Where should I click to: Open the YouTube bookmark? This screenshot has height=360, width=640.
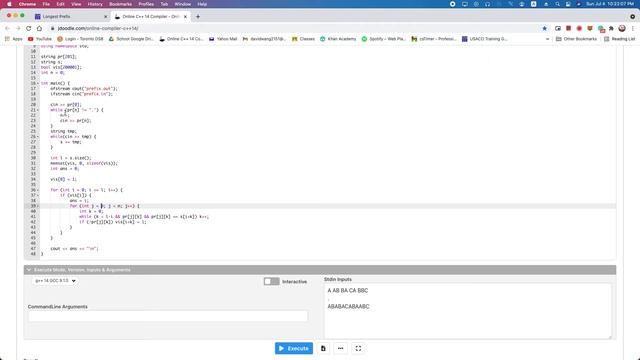click(x=40, y=39)
